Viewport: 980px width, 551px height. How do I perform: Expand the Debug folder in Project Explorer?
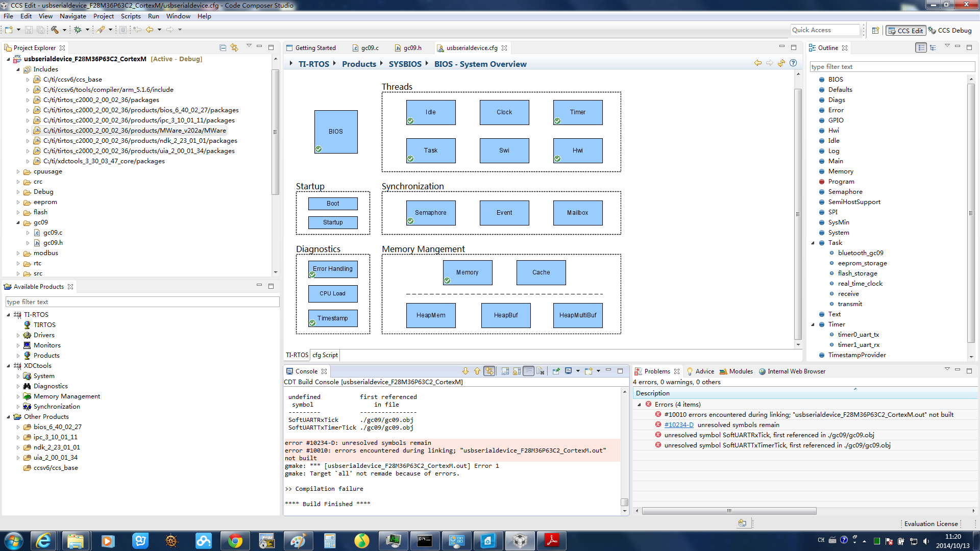pos(18,192)
